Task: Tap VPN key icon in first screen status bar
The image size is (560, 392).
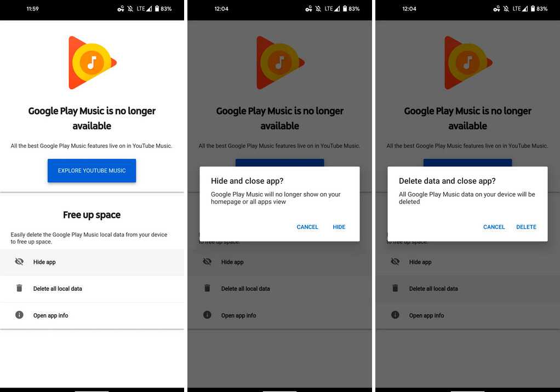Action: click(121, 9)
